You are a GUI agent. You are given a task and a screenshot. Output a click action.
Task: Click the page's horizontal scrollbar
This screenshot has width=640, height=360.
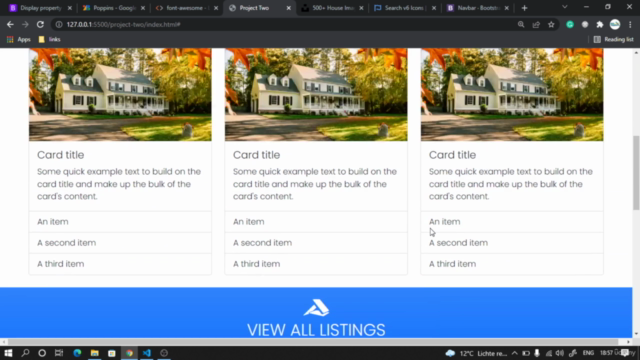pos(313,342)
